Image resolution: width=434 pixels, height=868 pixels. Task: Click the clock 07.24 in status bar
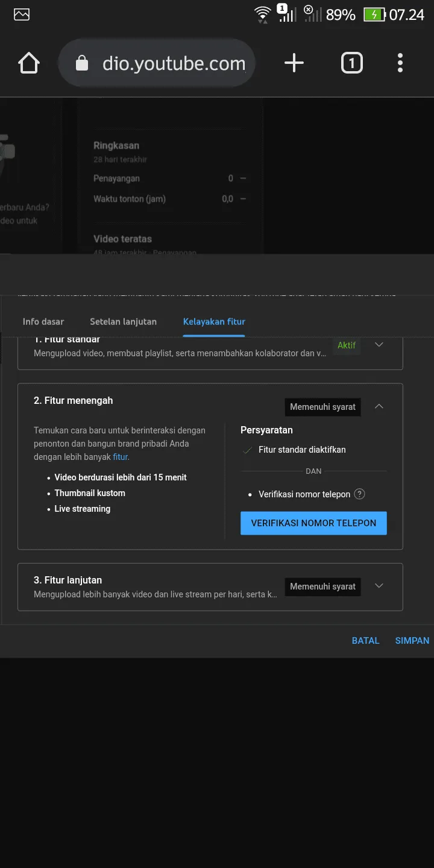coord(407,14)
